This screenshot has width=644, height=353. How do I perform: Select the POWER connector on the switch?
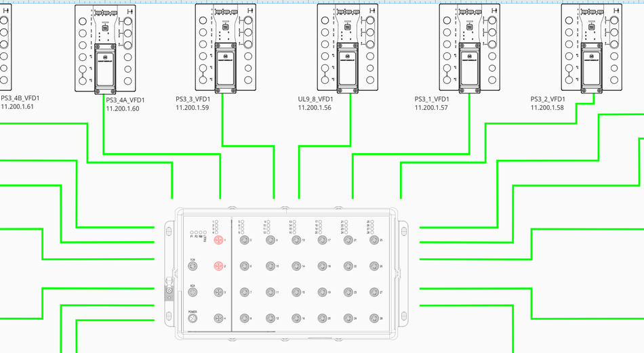click(x=193, y=318)
